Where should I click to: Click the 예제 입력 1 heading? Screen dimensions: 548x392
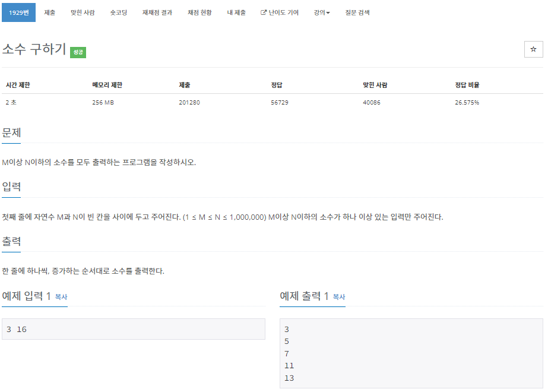(x=27, y=296)
